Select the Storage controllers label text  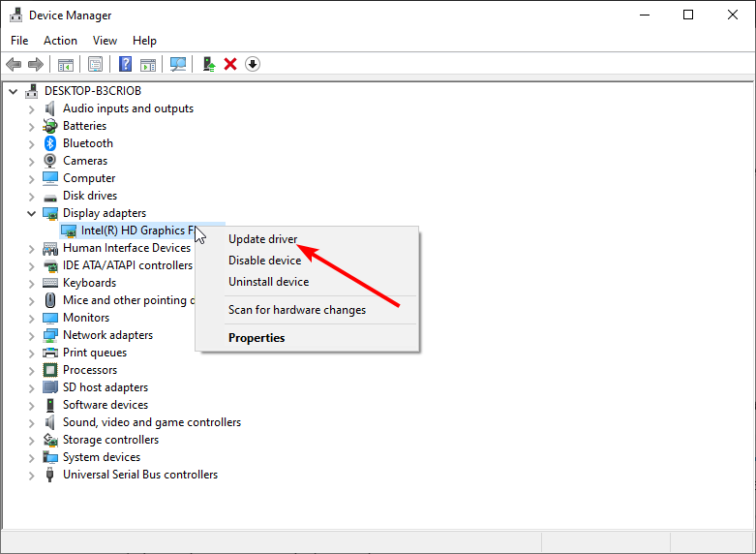pos(110,440)
